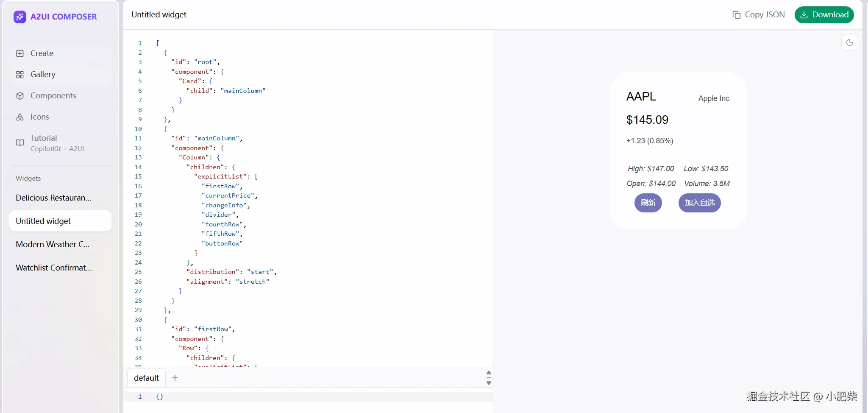Viewport: 868px width, 413px height.
Task: Click the "Card" key on line 5
Action: [x=190, y=81]
